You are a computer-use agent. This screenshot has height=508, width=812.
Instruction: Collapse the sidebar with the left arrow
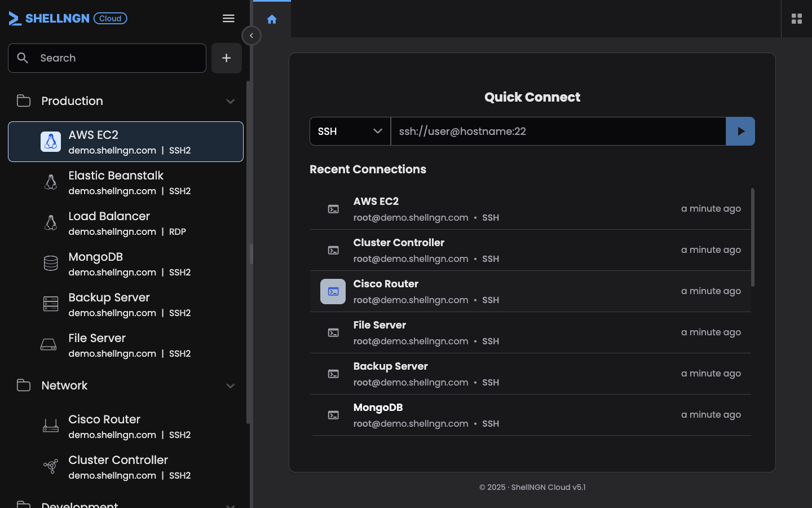[251, 35]
